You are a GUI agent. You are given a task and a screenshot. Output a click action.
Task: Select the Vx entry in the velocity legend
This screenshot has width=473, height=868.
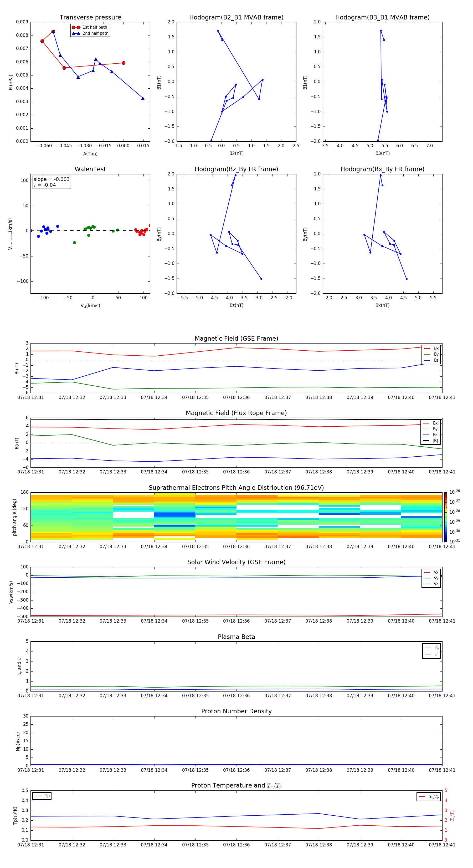tap(431, 572)
